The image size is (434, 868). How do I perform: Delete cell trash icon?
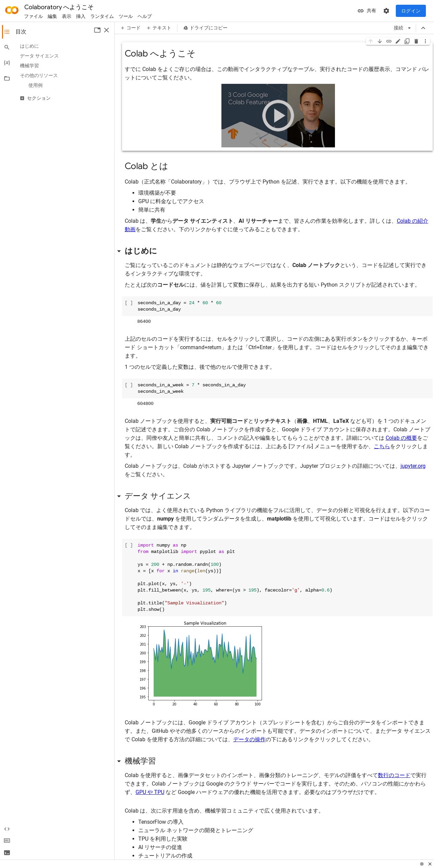tap(416, 41)
